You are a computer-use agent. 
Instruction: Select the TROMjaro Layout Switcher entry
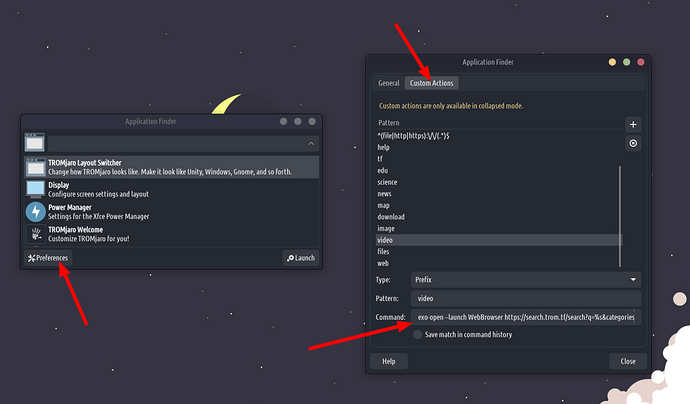[172, 167]
